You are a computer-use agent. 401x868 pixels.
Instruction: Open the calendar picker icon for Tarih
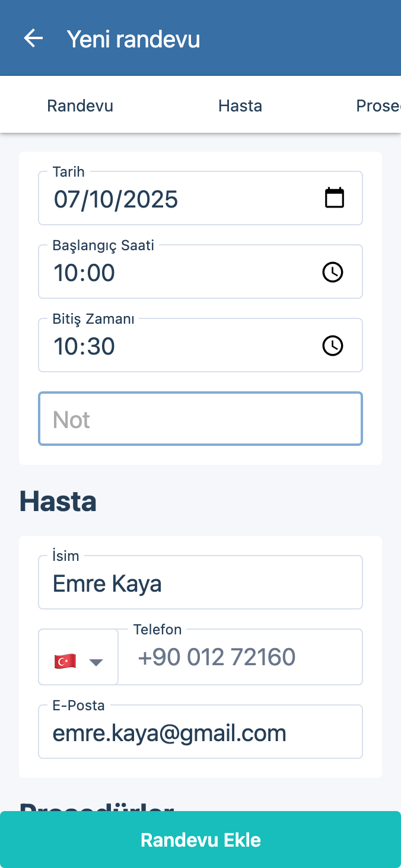coord(335,198)
